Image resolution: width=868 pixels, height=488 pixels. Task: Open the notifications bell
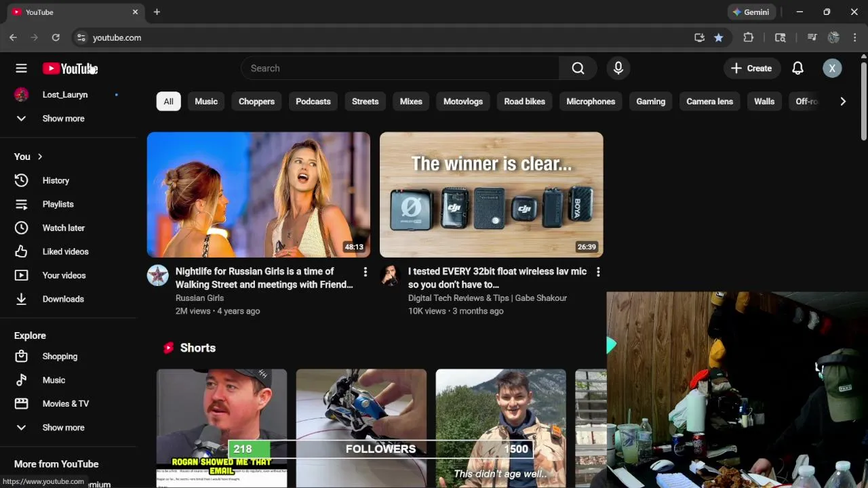pyautogui.click(x=797, y=68)
